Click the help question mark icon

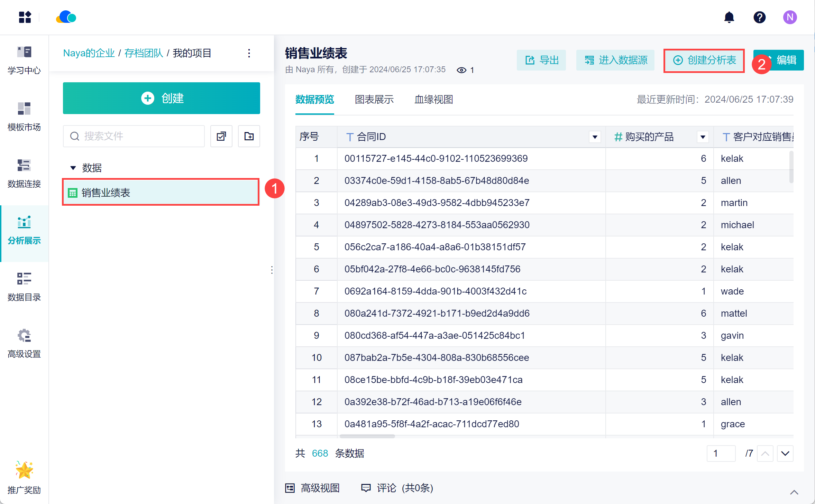pyautogui.click(x=759, y=17)
